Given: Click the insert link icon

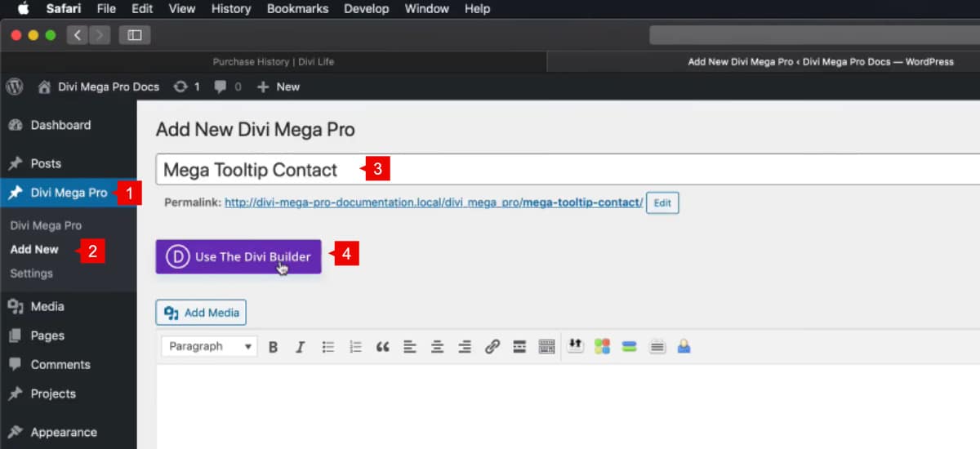Looking at the screenshot, I should pos(492,347).
